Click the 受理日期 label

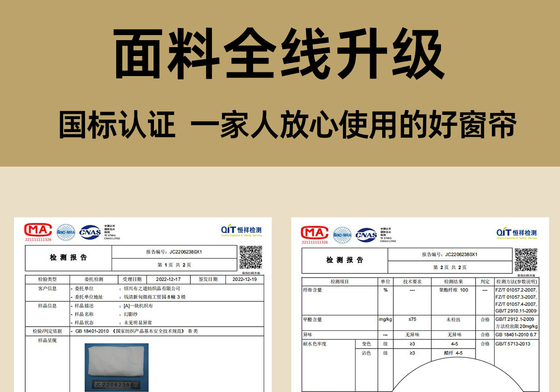coord(132,280)
